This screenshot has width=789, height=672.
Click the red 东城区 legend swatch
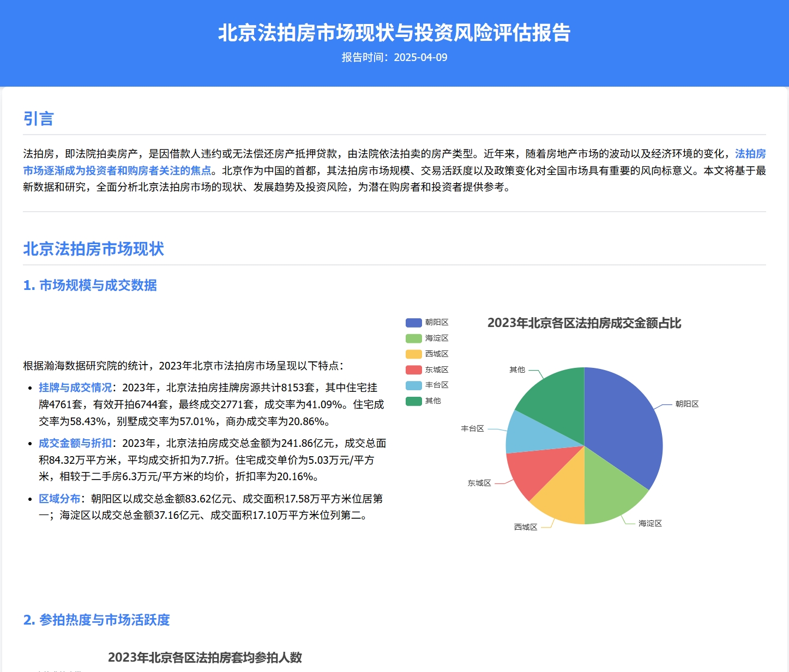tap(414, 370)
